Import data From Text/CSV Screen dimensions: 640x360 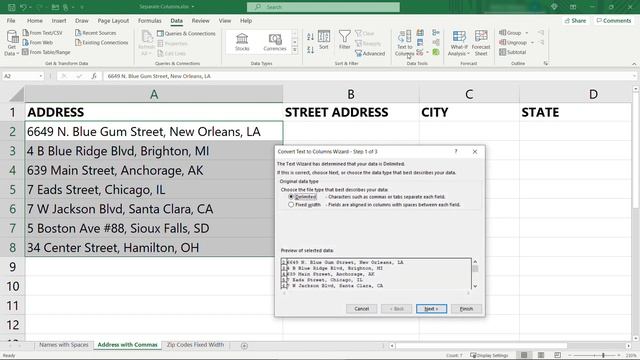(x=42, y=33)
